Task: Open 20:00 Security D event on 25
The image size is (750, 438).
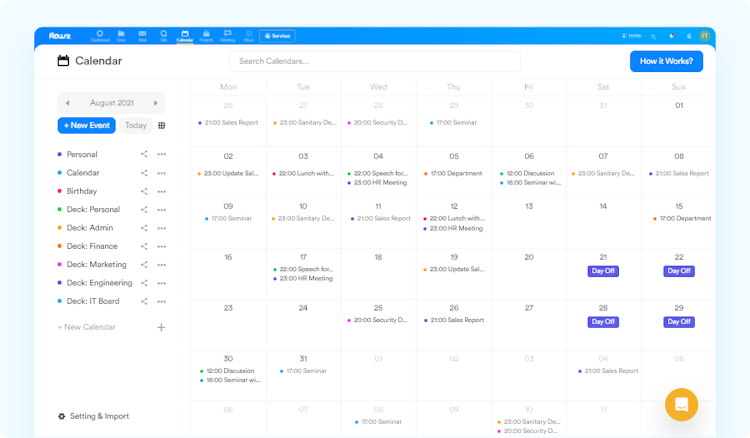Action: click(377, 320)
